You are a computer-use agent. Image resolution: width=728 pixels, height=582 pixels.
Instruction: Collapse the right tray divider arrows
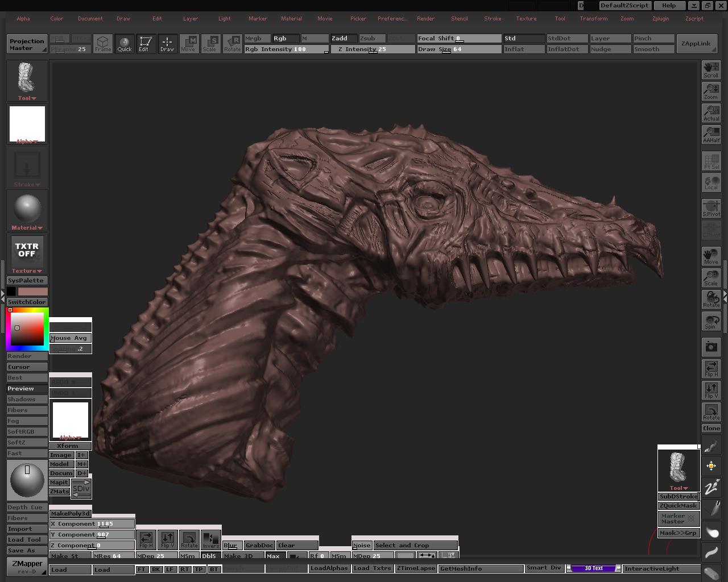click(x=725, y=296)
